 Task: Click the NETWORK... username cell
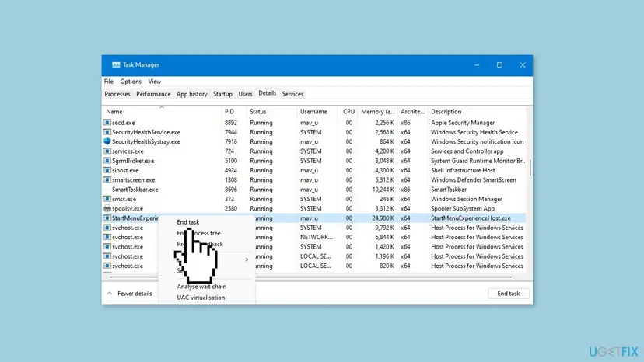[x=317, y=237]
